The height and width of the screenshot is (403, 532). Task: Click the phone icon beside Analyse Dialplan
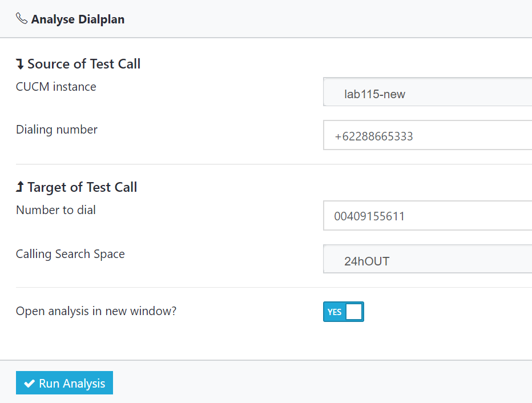point(21,19)
